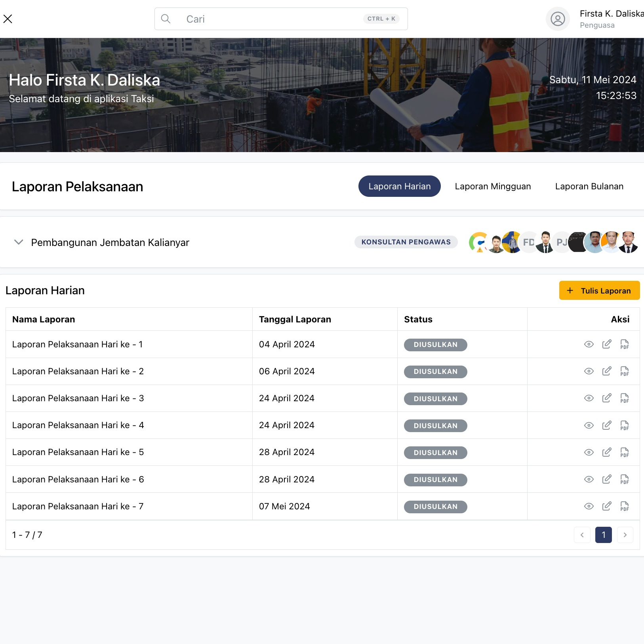
Task: Export Hari ke - 4 report as PDF
Action: 624,425
